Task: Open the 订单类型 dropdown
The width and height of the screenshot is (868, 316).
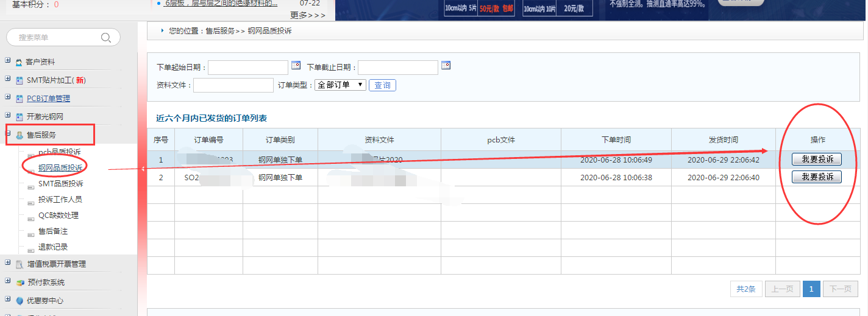Action: pyautogui.click(x=340, y=85)
